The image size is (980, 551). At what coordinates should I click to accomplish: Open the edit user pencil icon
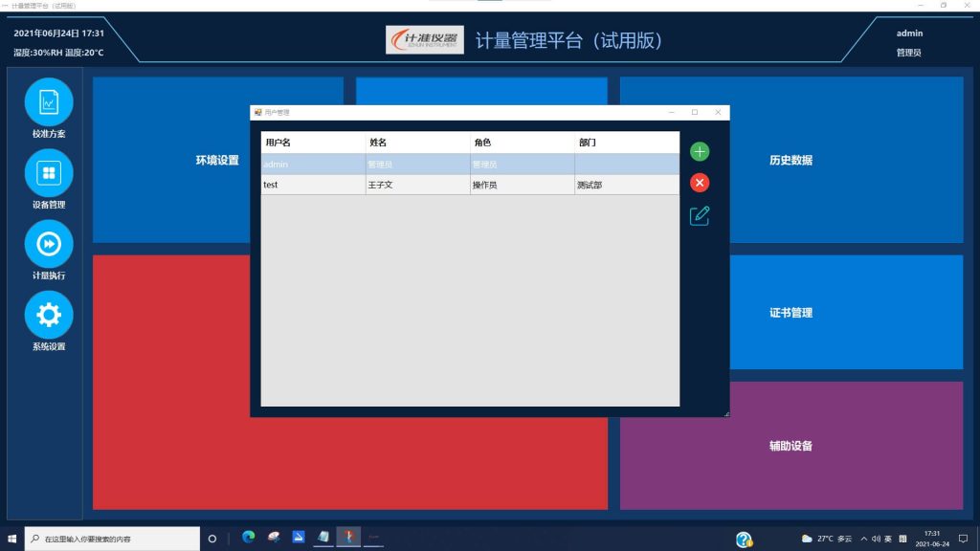(x=700, y=215)
